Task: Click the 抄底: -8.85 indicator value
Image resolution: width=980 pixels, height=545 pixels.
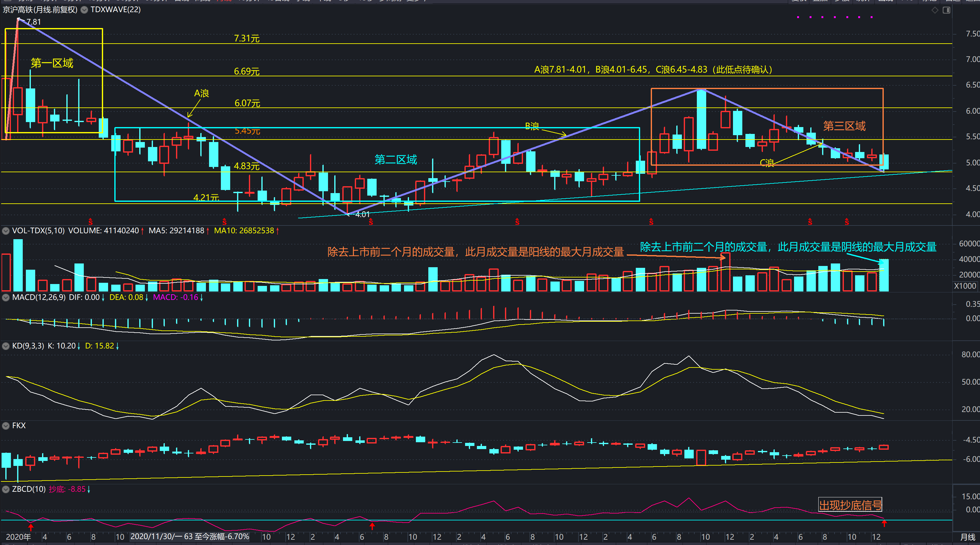Action: (67, 489)
